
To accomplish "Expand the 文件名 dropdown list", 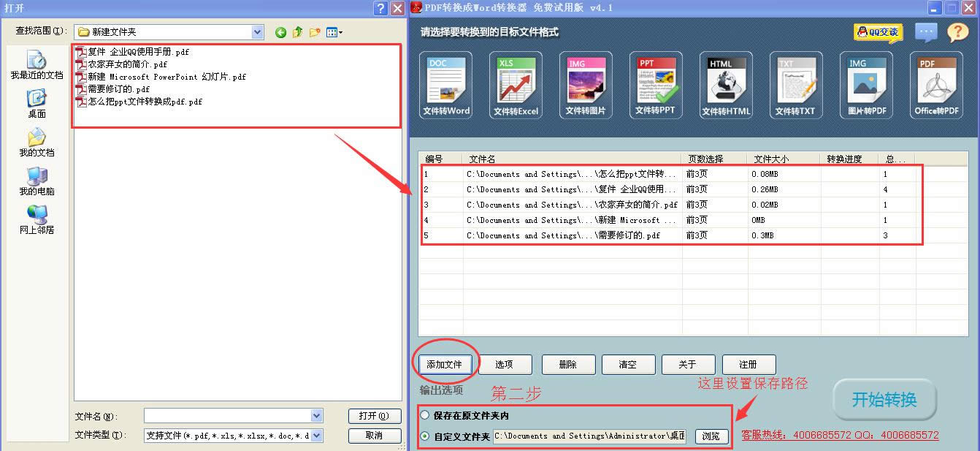I will 317,415.
